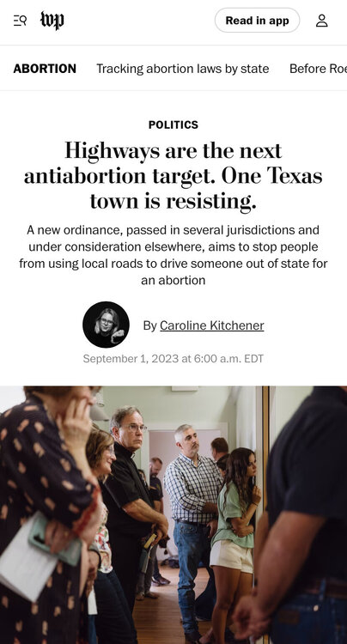Click the woman in the patterned dress
Viewport: 347px width, 644px height.
(46, 513)
